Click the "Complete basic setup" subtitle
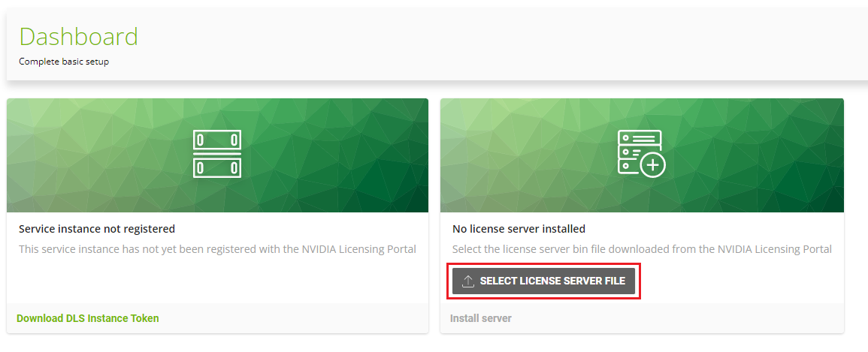 pos(64,62)
